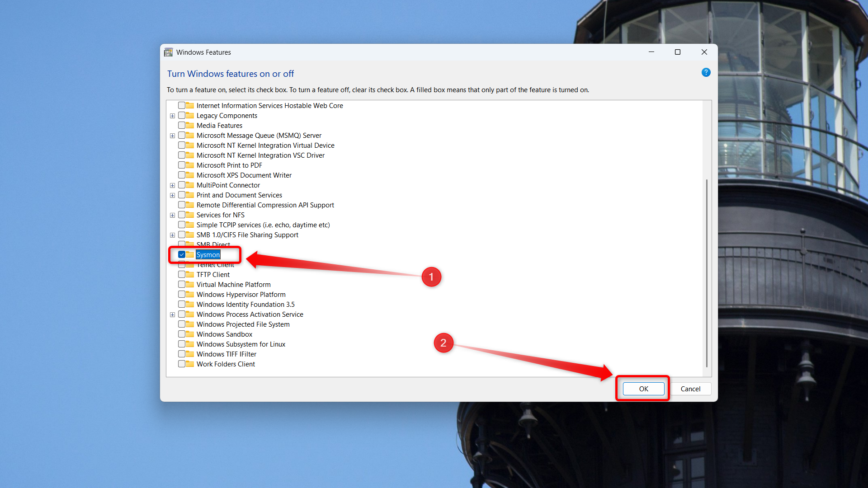Click the Work Folders Client folder icon
Viewport: 868px width, 488px height.
(x=190, y=364)
